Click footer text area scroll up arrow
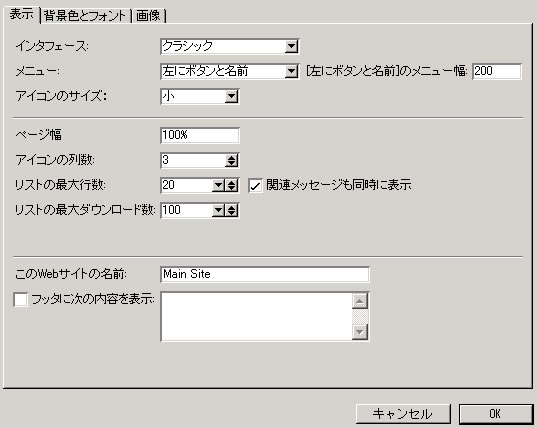Screen dimensions: 537x428 pos(360,301)
